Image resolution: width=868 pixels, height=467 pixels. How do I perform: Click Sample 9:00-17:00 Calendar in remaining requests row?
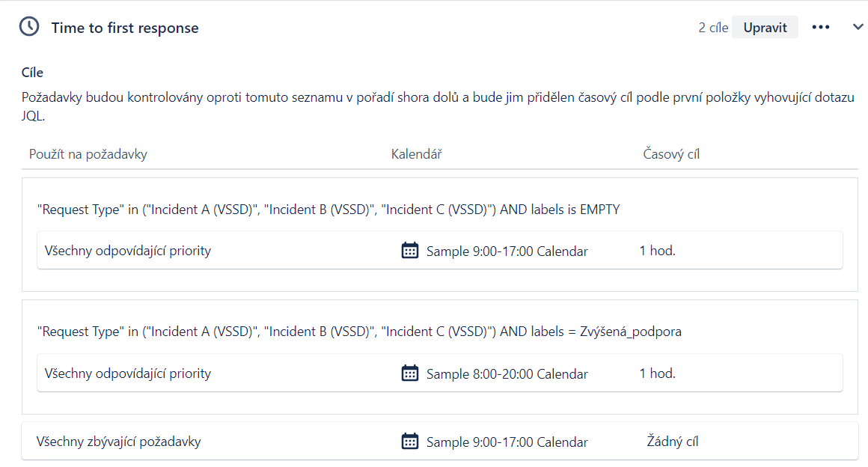(507, 442)
